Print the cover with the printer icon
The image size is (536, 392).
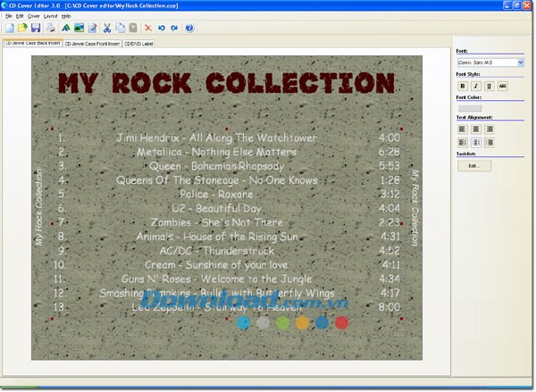coord(51,28)
